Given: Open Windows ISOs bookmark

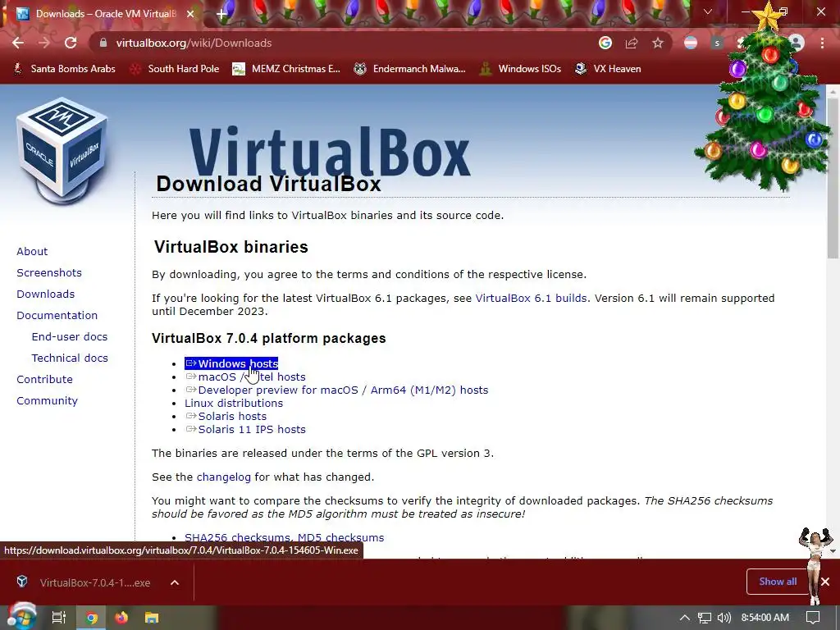Looking at the screenshot, I should (521, 69).
